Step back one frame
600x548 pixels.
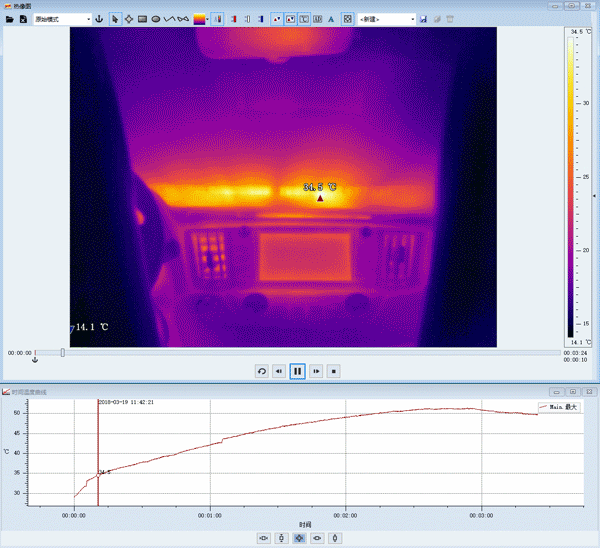coord(279,371)
